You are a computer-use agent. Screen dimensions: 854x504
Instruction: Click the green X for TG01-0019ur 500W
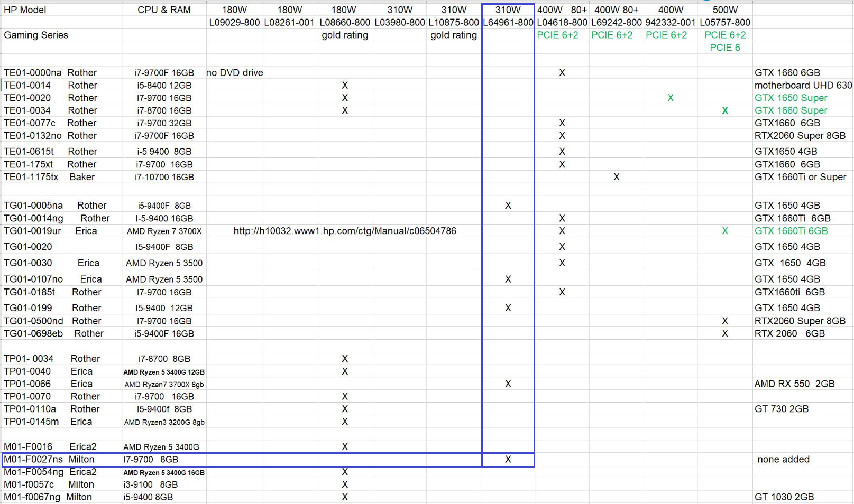(x=724, y=231)
